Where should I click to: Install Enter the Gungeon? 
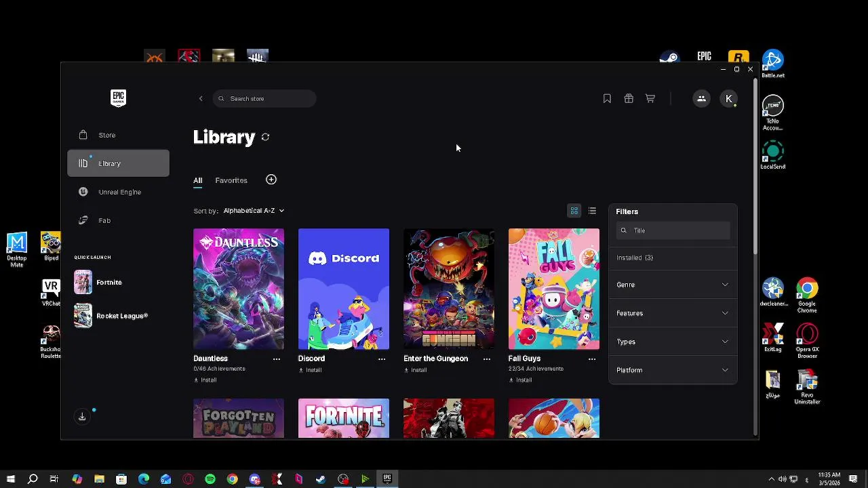point(415,370)
